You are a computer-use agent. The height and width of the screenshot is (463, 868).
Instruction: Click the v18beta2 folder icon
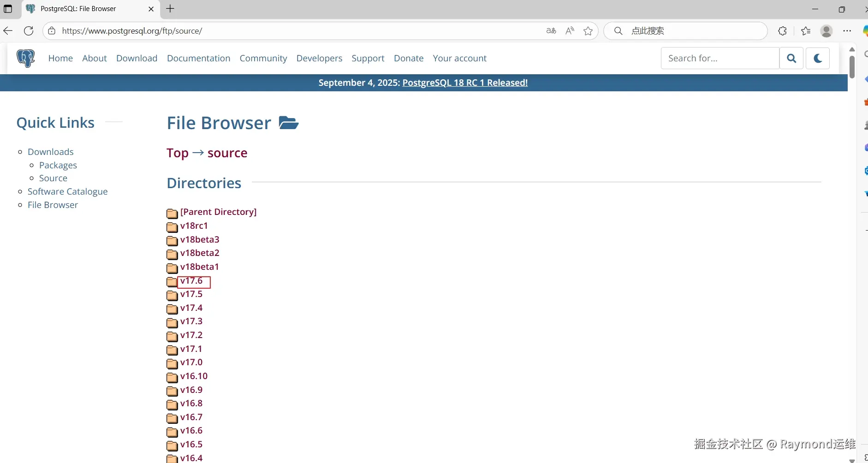172,254
